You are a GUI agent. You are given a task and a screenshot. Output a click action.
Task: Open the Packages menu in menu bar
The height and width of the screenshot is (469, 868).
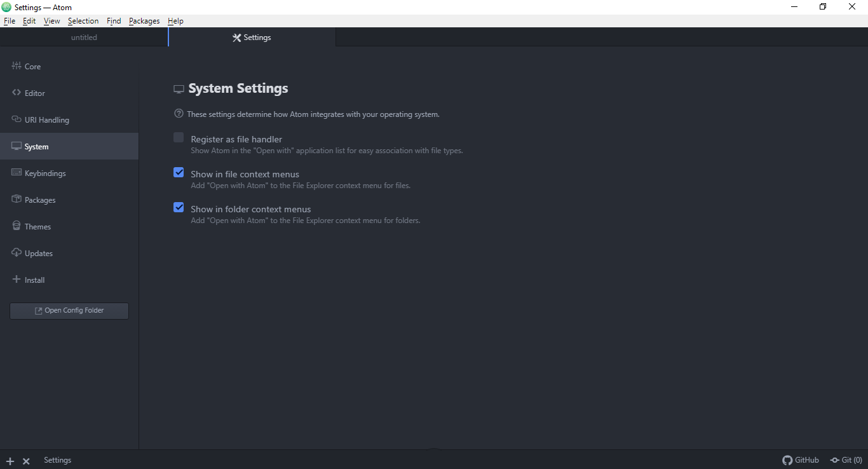pyautogui.click(x=144, y=21)
